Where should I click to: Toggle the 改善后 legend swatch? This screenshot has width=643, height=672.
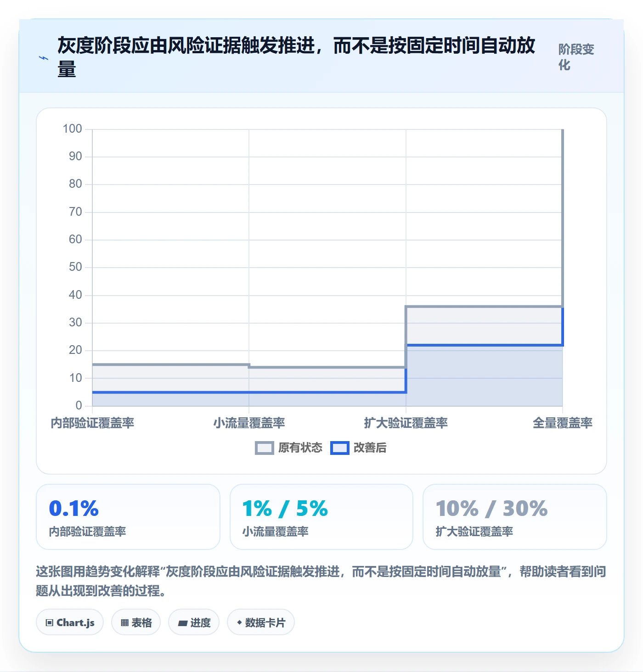340,448
